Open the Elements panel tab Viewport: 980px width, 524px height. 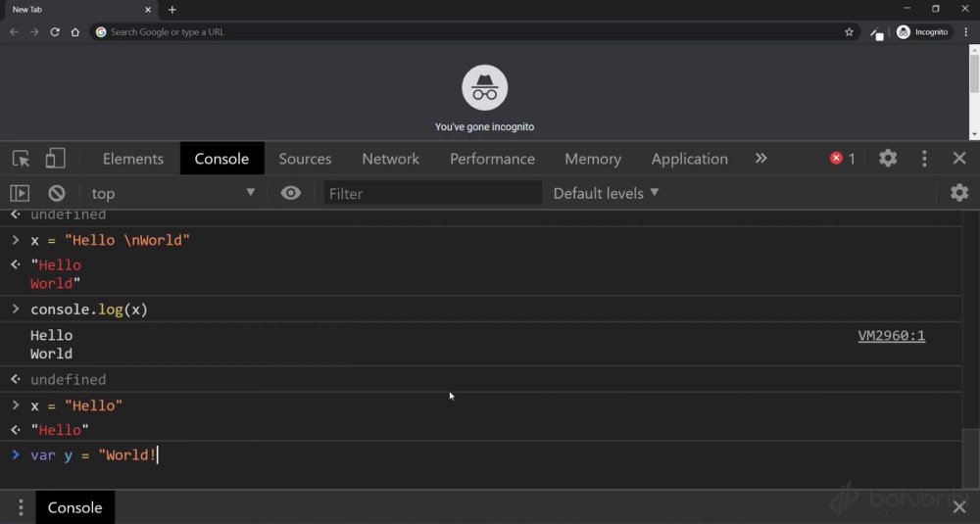133,159
